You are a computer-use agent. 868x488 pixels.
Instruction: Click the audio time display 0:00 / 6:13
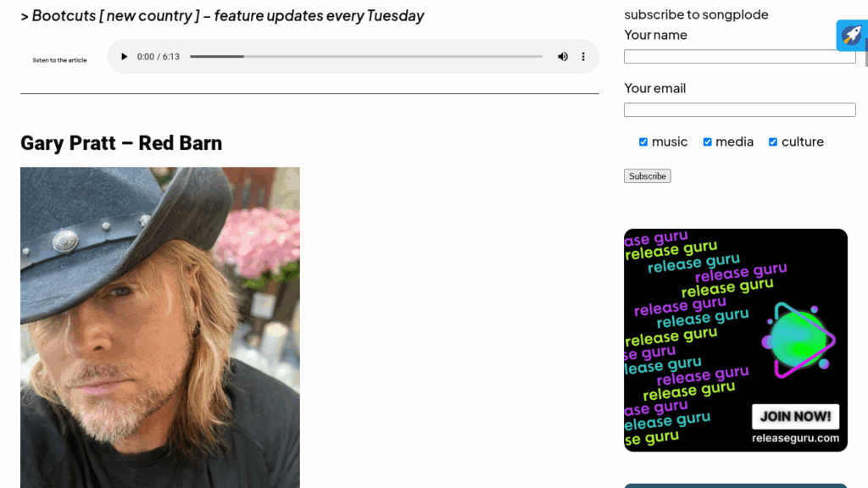[x=159, y=57]
